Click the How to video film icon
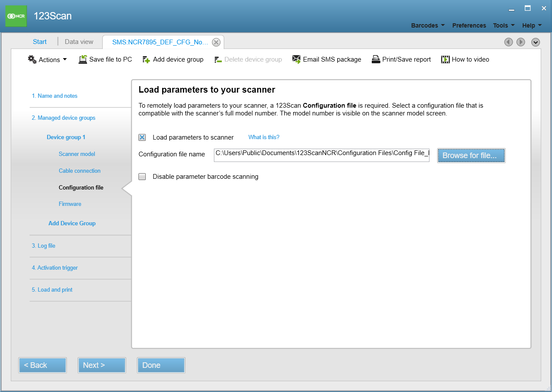 point(445,59)
